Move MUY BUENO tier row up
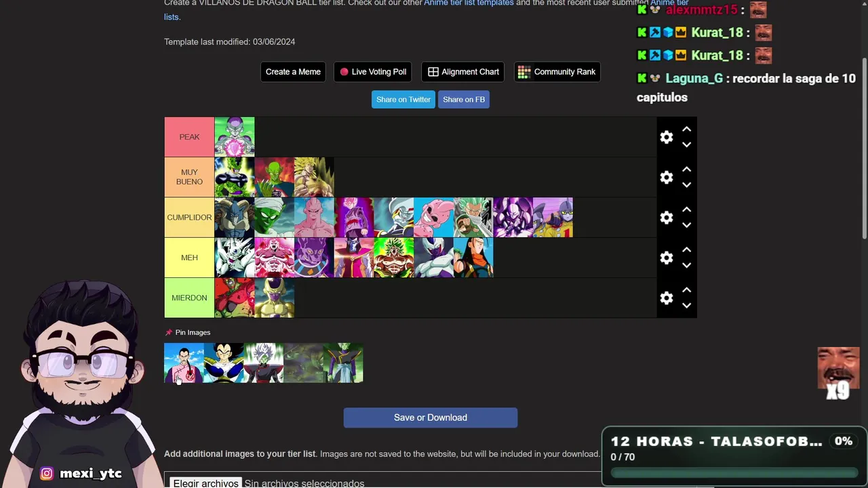Viewport: 868px width, 488px height. 686,169
